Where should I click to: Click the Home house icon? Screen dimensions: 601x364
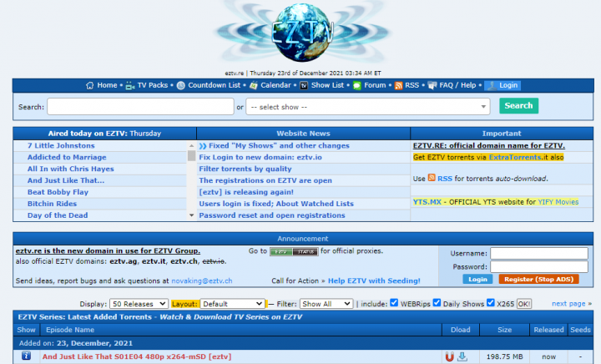[90, 85]
